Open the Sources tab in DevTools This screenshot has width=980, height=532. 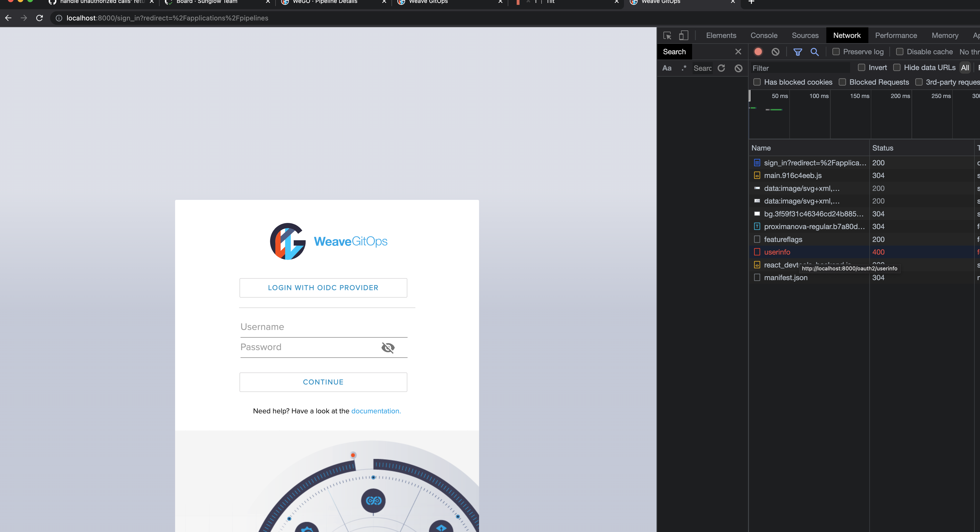805,35
